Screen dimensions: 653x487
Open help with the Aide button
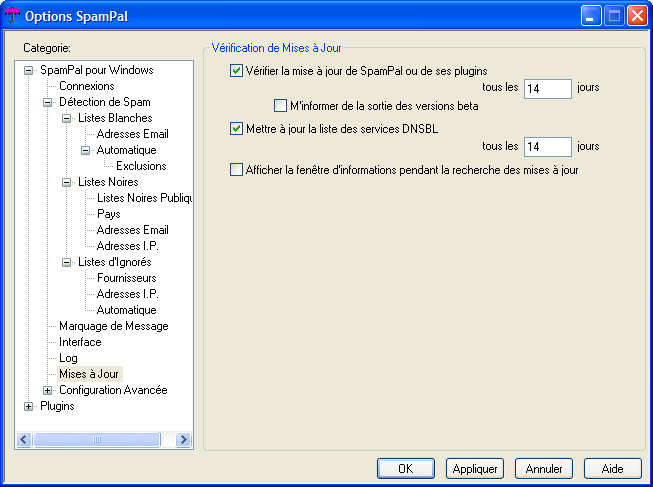[613, 469]
